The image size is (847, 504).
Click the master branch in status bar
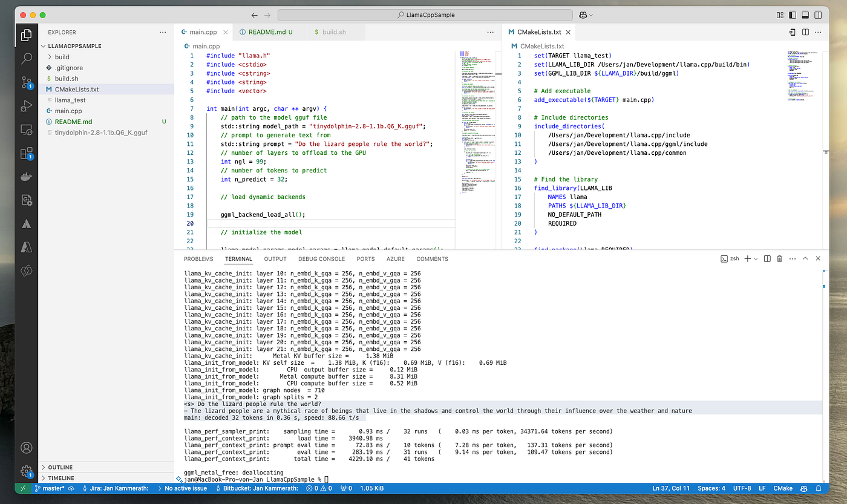(x=53, y=488)
